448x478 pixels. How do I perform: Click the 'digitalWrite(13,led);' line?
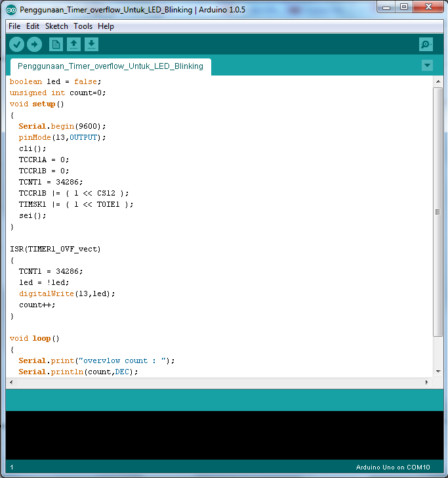(x=67, y=293)
